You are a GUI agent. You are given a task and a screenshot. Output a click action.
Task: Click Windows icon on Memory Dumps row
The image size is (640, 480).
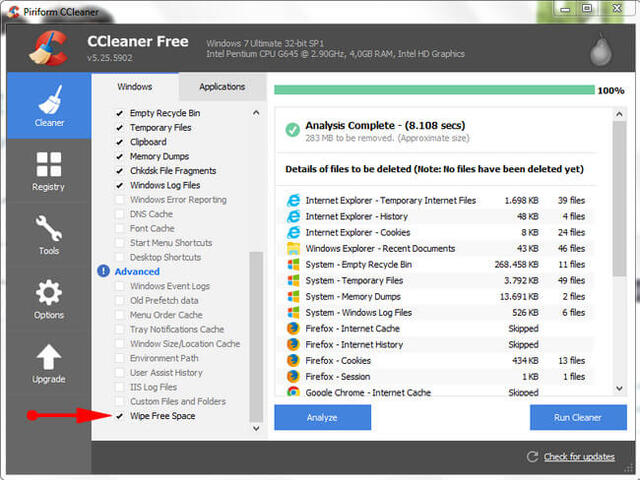tap(293, 296)
